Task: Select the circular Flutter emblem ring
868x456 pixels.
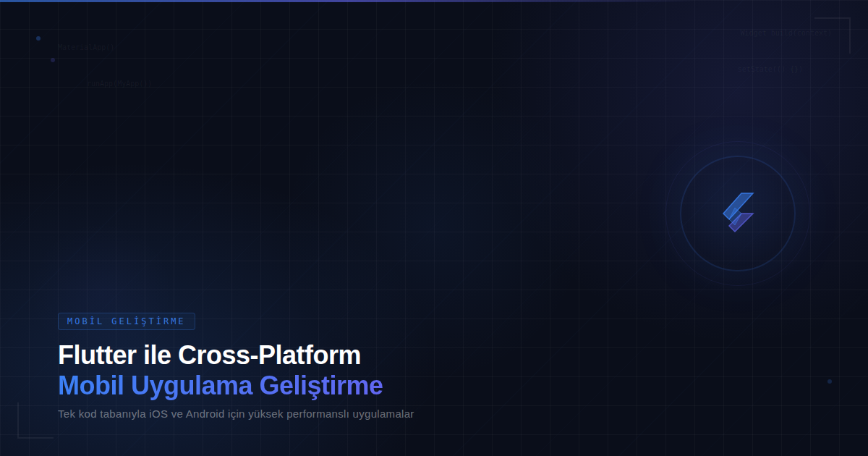Action: pyautogui.click(x=738, y=158)
